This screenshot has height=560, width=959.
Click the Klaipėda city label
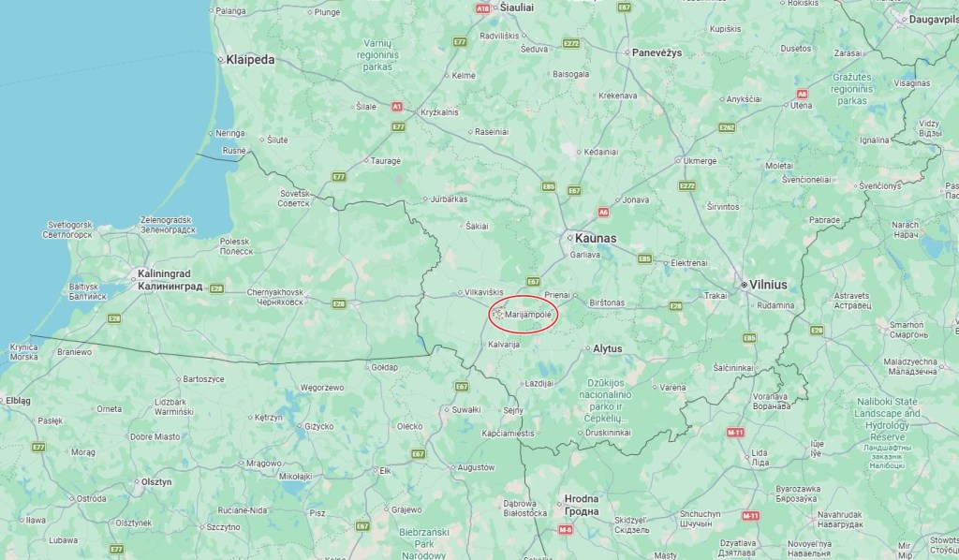click(x=250, y=60)
